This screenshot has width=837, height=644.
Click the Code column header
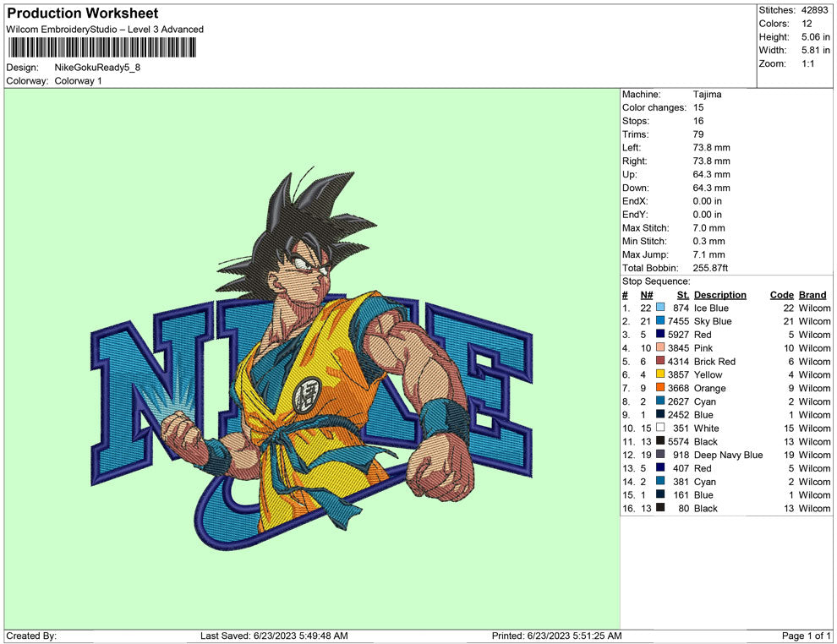[x=781, y=295]
